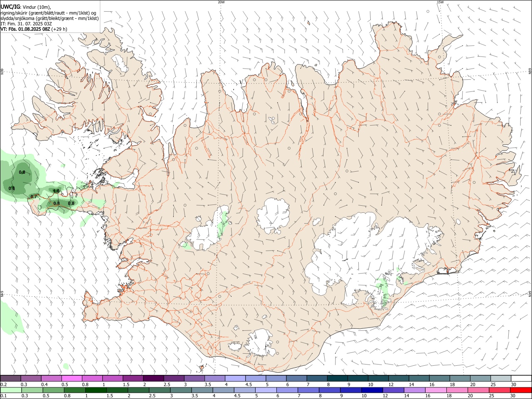Click the darkest green 1 mm legend swatch
532x399 pixels.
(96, 390)
